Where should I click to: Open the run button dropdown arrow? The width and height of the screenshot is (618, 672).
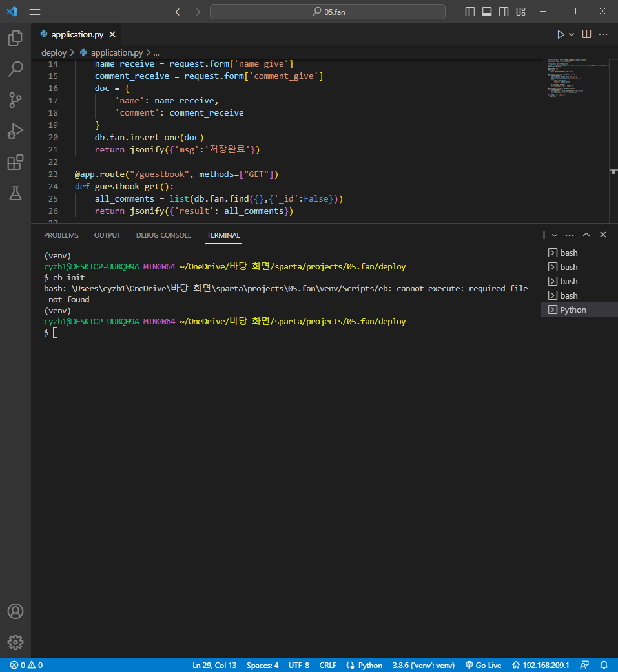pyautogui.click(x=572, y=34)
